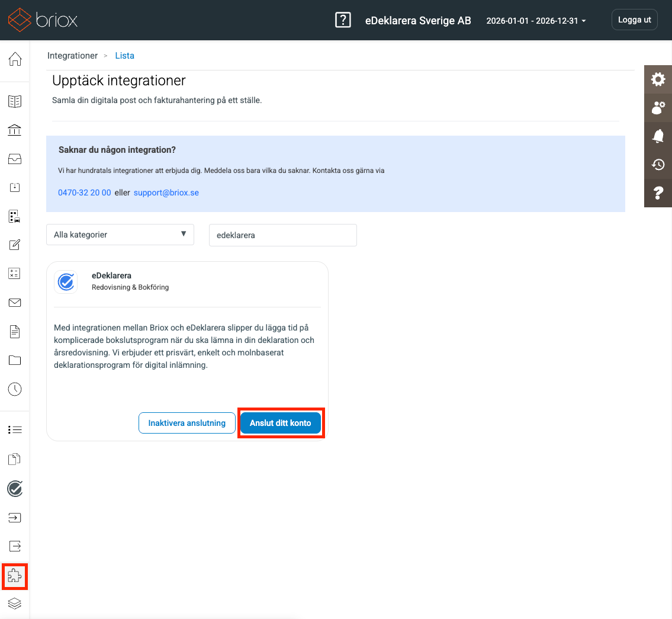The height and width of the screenshot is (619, 672).
Task: Open history clock icon in right panel
Action: pos(658,165)
